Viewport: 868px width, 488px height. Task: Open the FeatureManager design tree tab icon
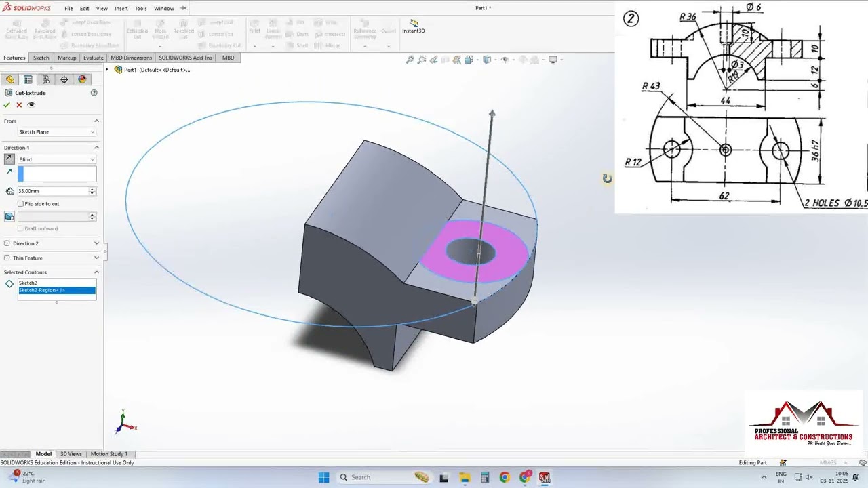(10, 79)
